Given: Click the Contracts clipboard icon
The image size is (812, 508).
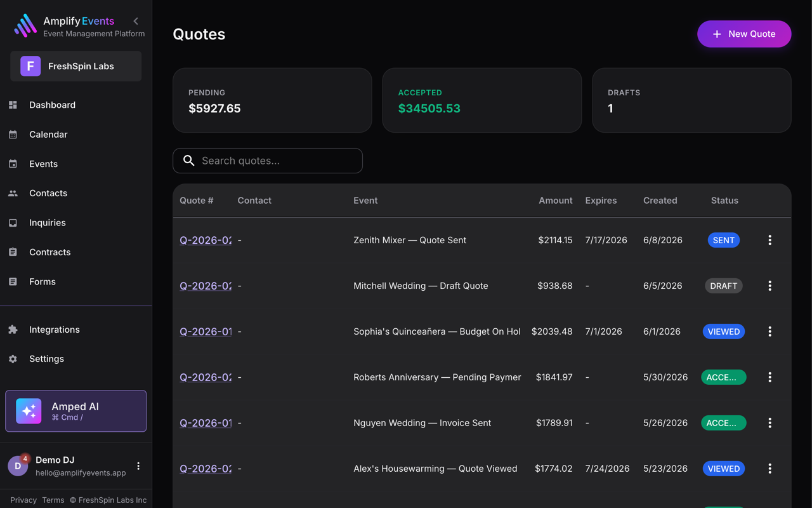Looking at the screenshot, I should pos(13,252).
